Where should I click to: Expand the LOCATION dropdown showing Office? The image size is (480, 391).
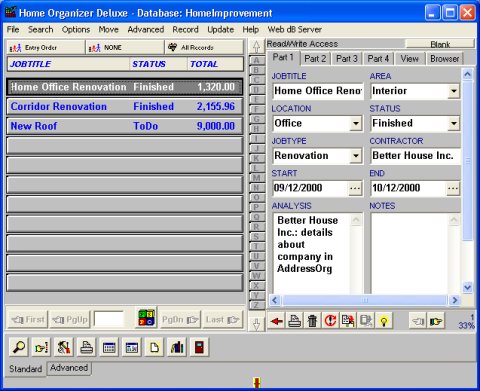pyautogui.click(x=356, y=124)
